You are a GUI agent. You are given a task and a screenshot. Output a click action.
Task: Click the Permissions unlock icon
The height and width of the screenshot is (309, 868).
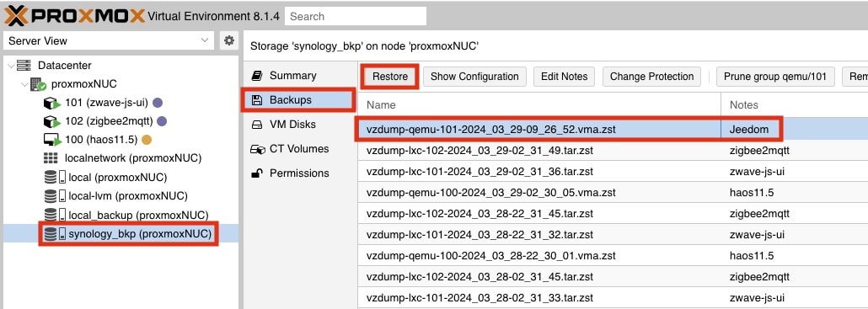coord(256,173)
